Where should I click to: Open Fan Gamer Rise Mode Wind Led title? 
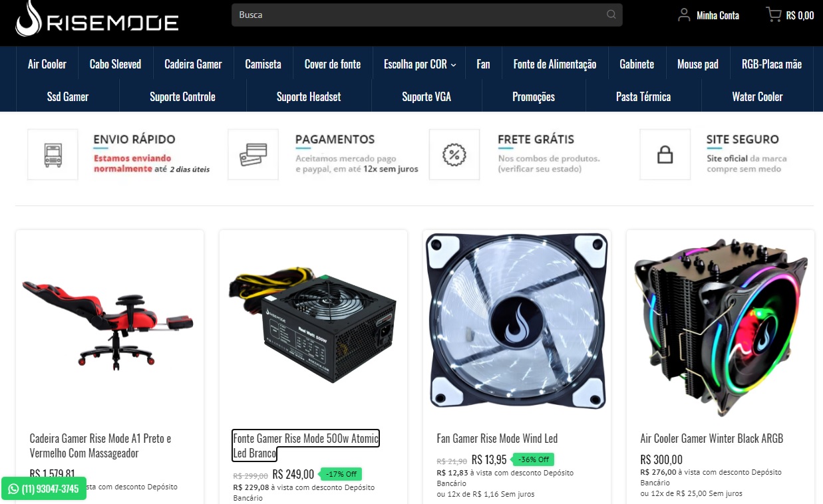click(x=497, y=438)
